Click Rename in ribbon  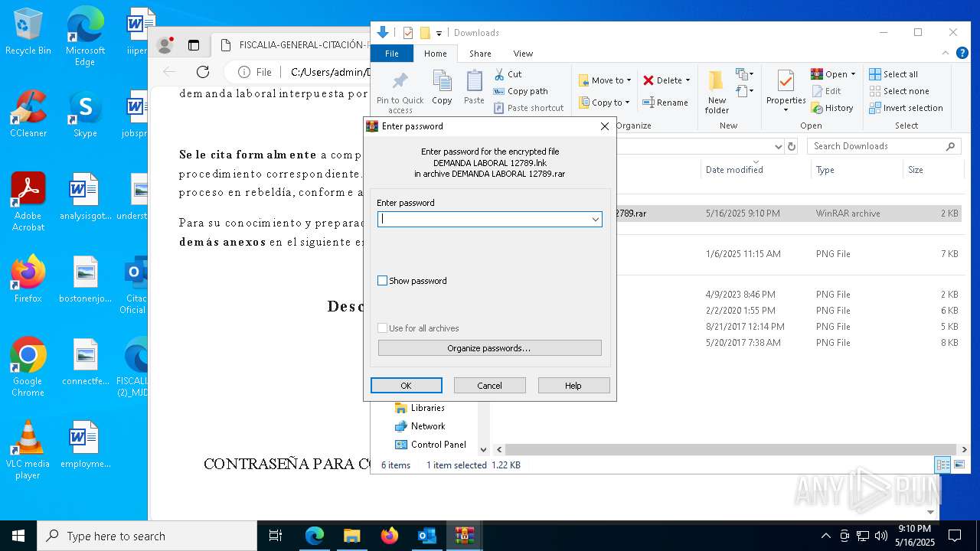point(665,103)
